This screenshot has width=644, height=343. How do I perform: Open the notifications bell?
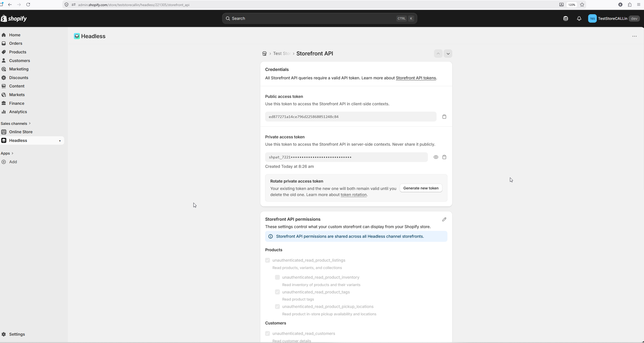tap(579, 19)
